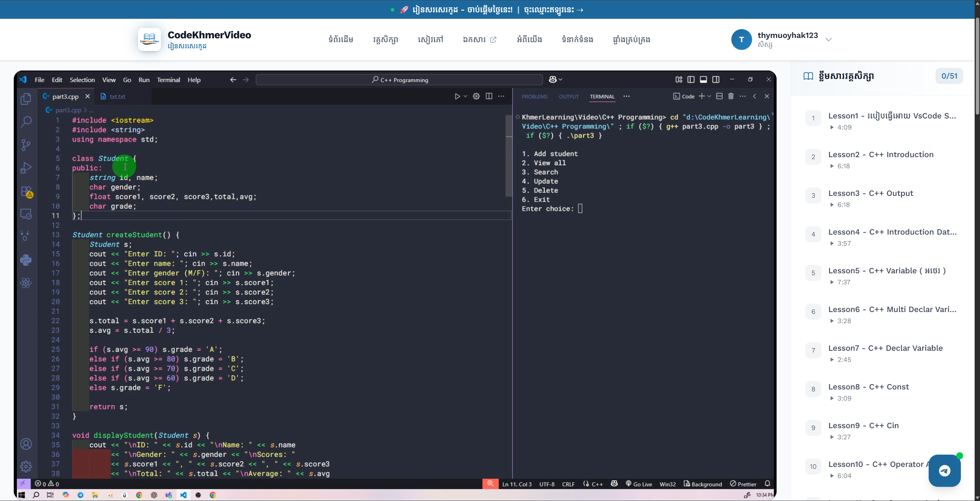Open the Python icon in the activity bar
Image resolution: width=980 pixels, height=501 pixels.
point(26,260)
